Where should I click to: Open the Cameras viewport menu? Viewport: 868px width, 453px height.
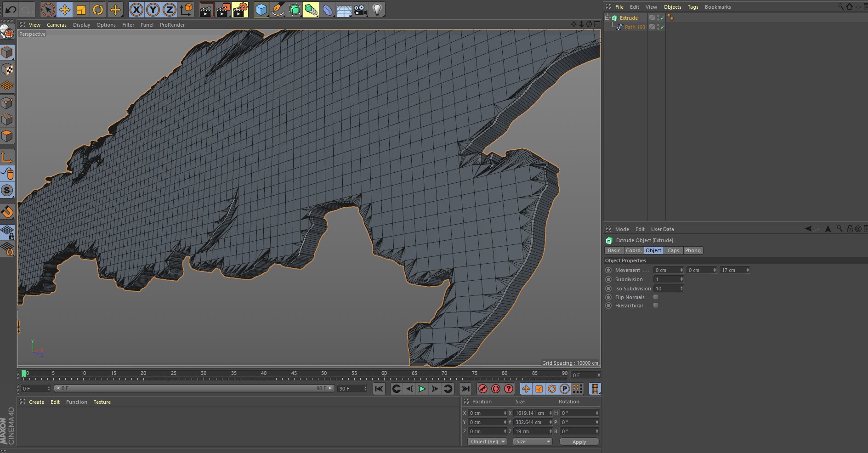point(57,25)
